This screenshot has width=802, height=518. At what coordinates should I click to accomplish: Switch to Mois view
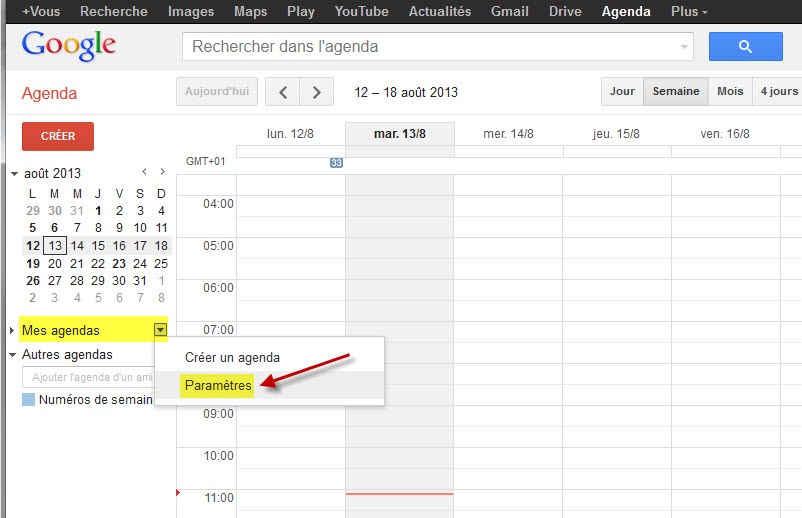[730, 92]
